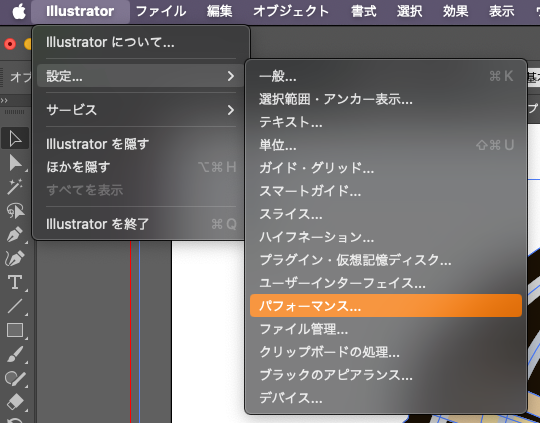This screenshot has height=423, width=540.
Task: Expand the 設定 submenu arrow
Action: (x=231, y=76)
